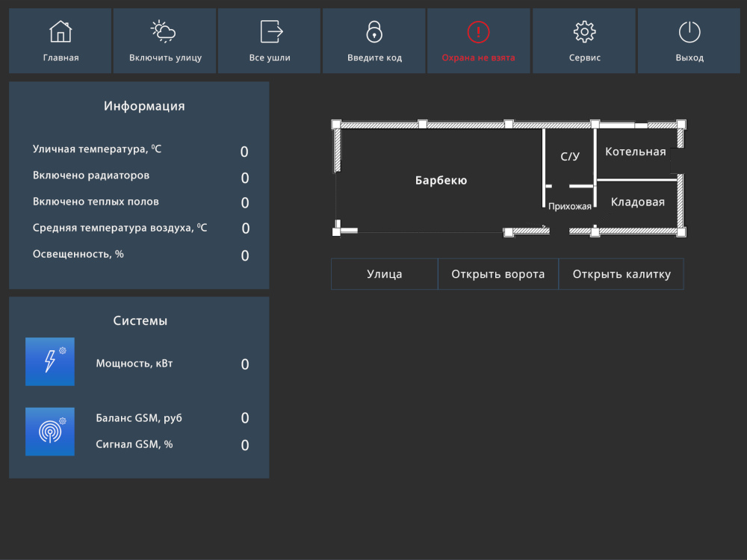Open the Сервис gear icon
The height and width of the screenshot is (560, 747).
pos(585,32)
